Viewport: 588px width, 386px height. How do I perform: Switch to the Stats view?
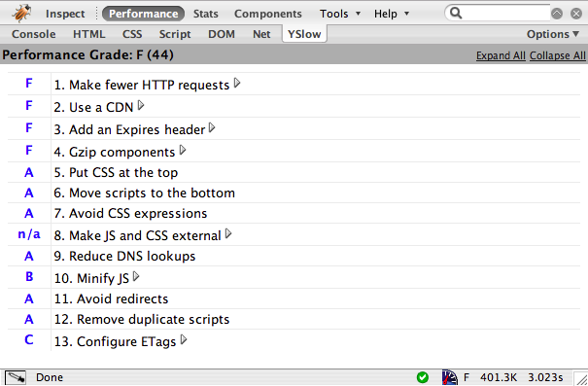click(205, 14)
